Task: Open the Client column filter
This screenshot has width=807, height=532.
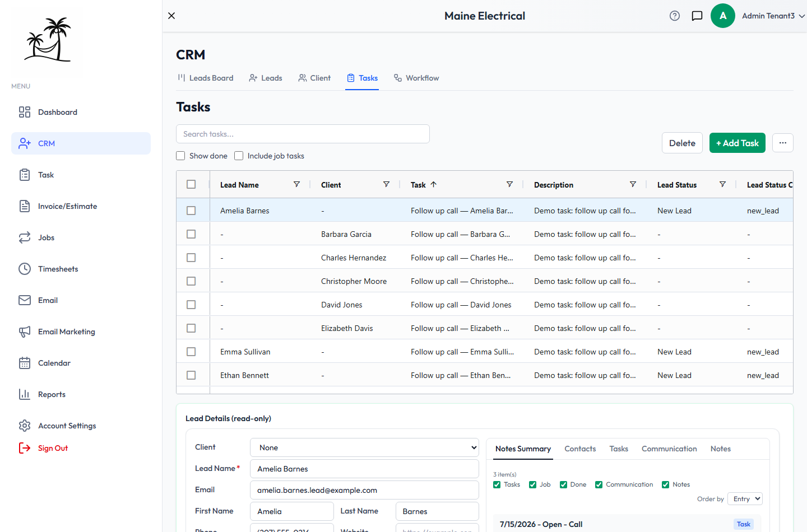Action: pos(386,184)
